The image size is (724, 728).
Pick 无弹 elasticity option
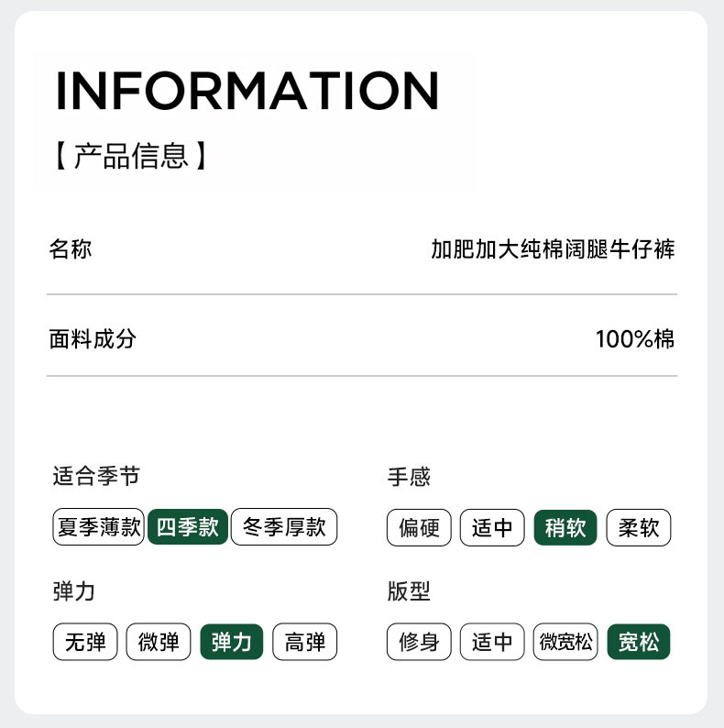85,642
